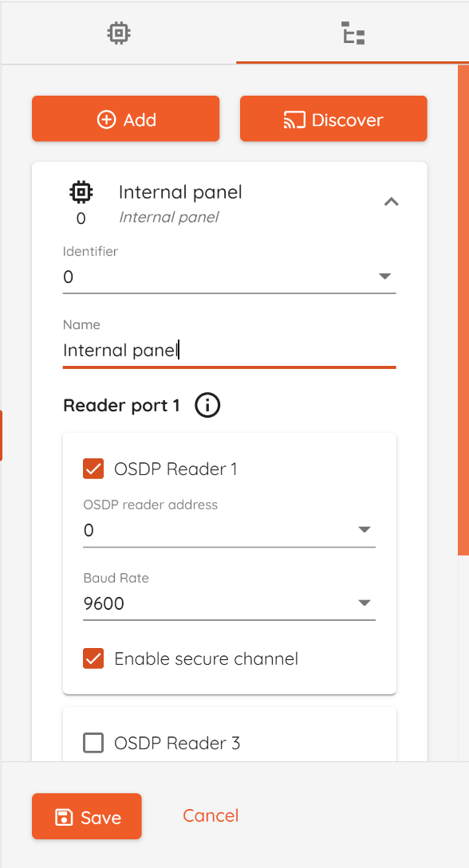The height and width of the screenshot is (868, 469).
Task: Click the Discover button
Action: coord(333,119)
